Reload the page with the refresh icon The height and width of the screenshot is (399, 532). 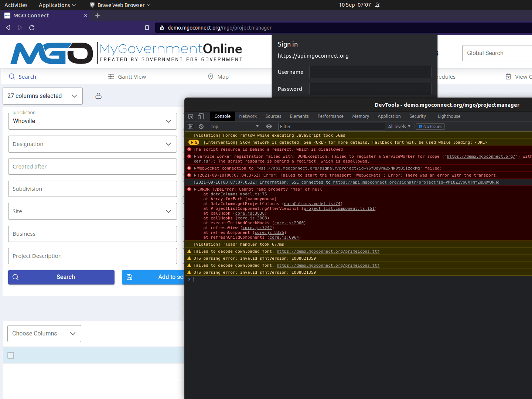click(x=32, y=28)
